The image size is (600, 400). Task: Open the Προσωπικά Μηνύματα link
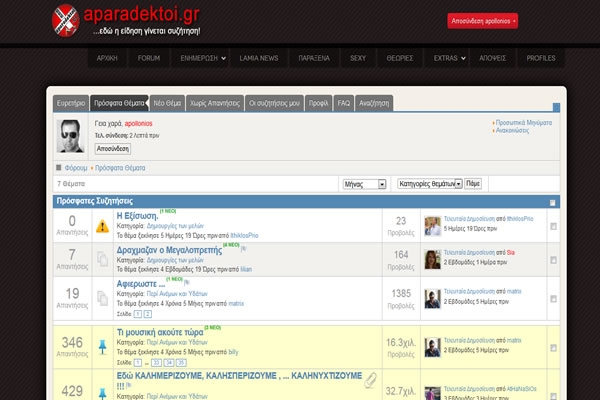click(523, 123)
